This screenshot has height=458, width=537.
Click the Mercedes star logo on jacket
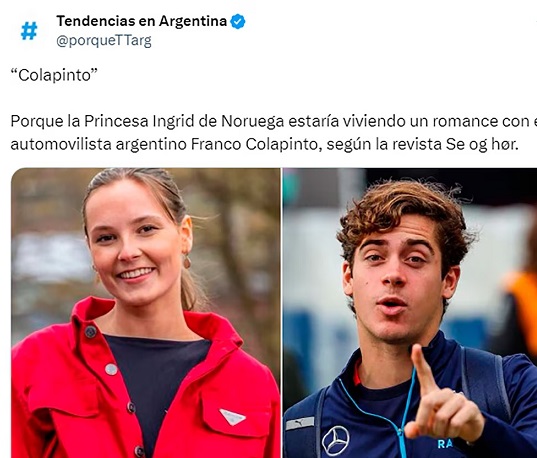[x=335, y=440]
